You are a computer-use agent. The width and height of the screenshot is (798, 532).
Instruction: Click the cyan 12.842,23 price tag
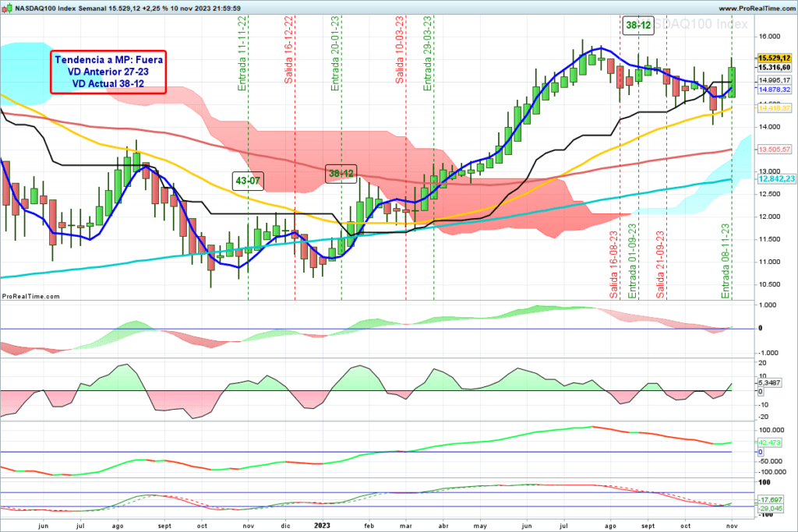pyautogui.click(x=776, y=179)
